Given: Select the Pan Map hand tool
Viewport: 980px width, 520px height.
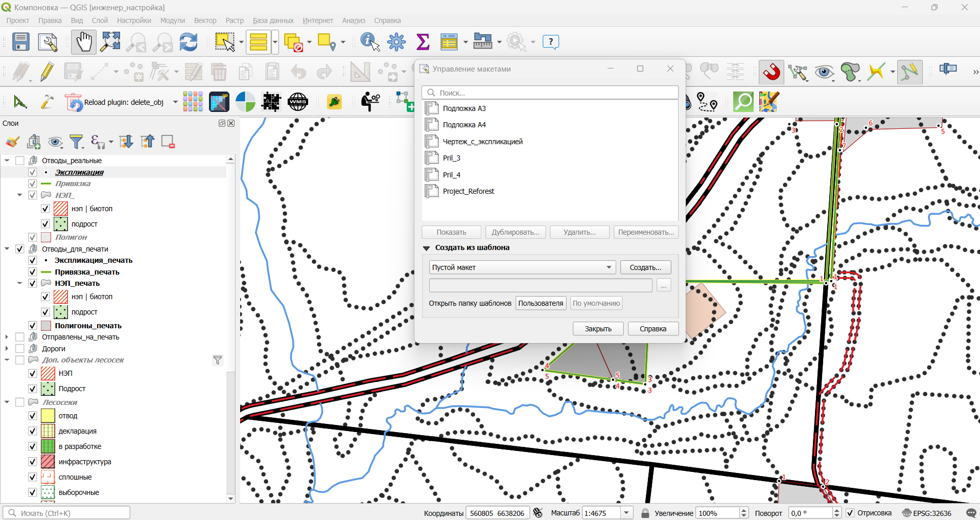Looking at the screenshot, I should click(83, 42).
